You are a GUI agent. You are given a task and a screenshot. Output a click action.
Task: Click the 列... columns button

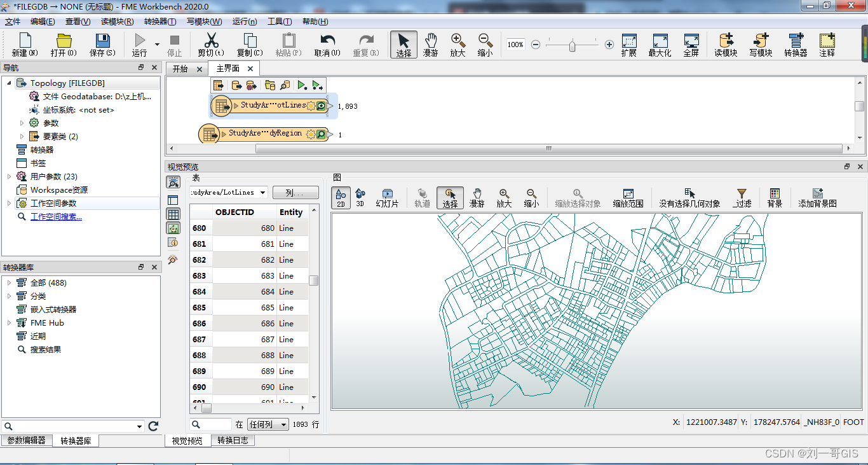click(x=296, y=192)
